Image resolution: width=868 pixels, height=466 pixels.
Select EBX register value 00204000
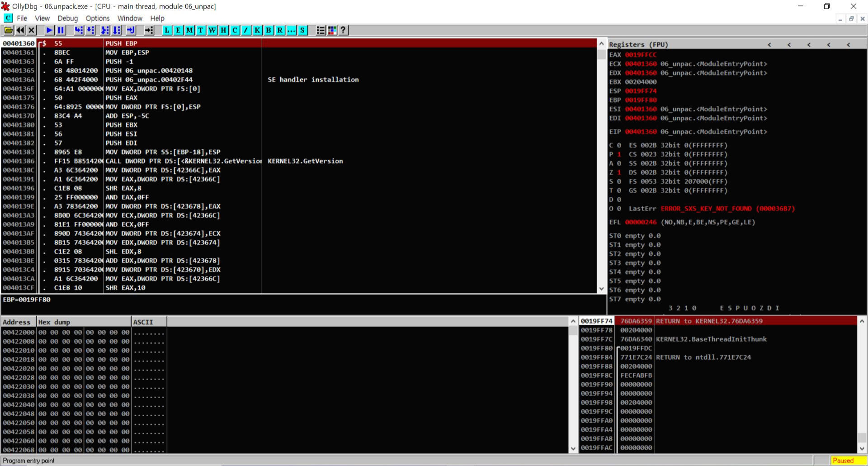(x=641, y=82)
